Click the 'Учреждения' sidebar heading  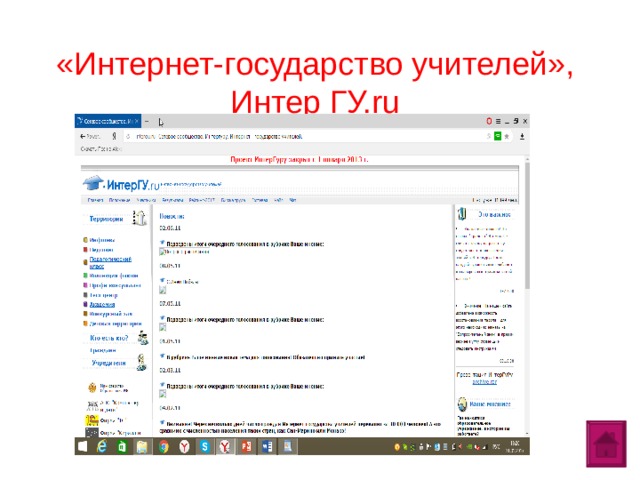point(109,363)
